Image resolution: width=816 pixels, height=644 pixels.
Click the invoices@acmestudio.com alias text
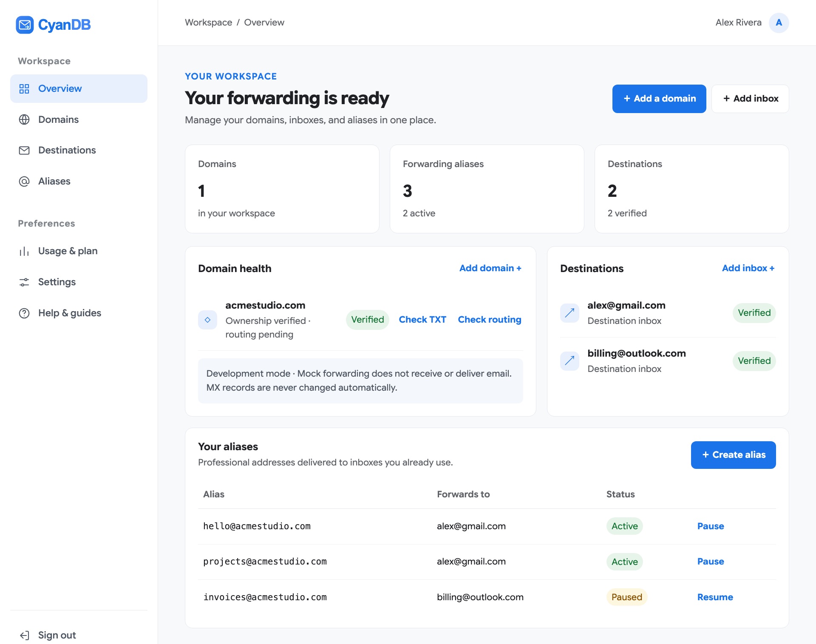[x=265, y=597]
